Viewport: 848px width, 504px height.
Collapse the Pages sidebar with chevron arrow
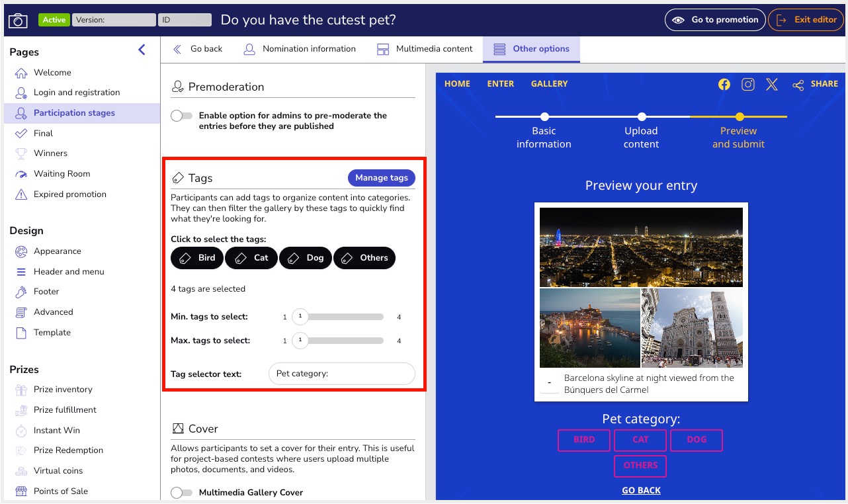pyautogui.click(x=142, y=50)
